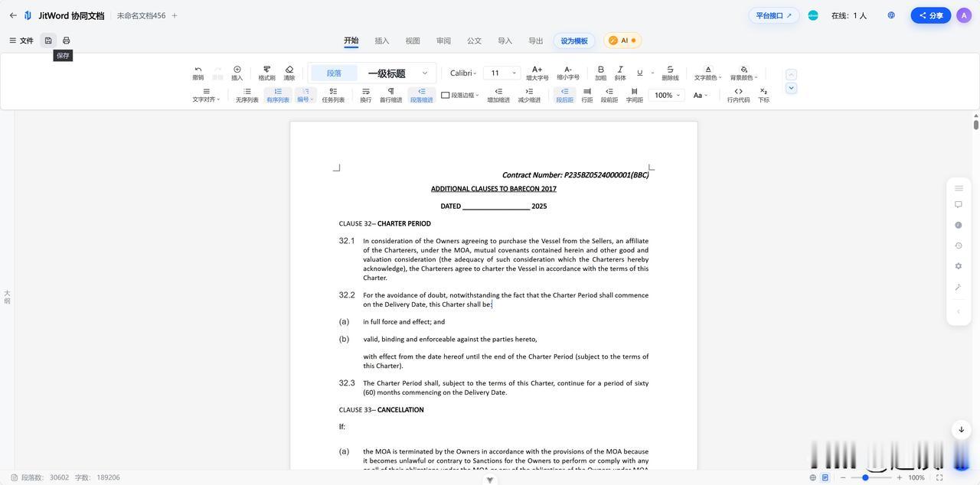Toggle web view globe icon in status bar
Screen dimensions: 980x485
(x=813, y=477)
